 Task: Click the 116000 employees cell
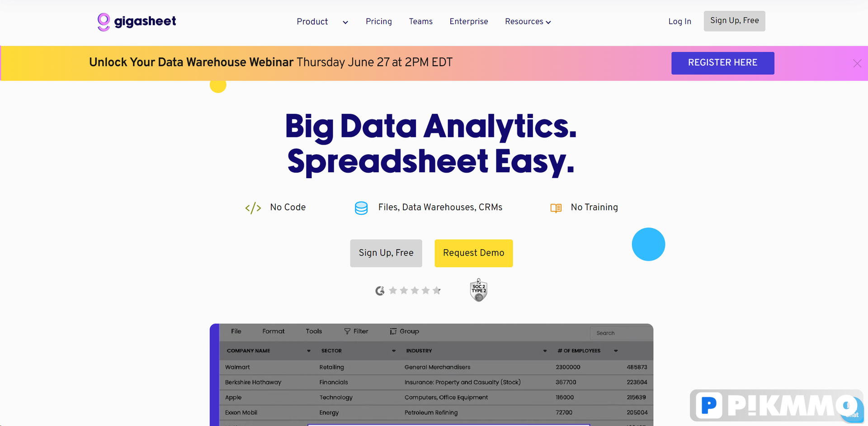point(565,398)
